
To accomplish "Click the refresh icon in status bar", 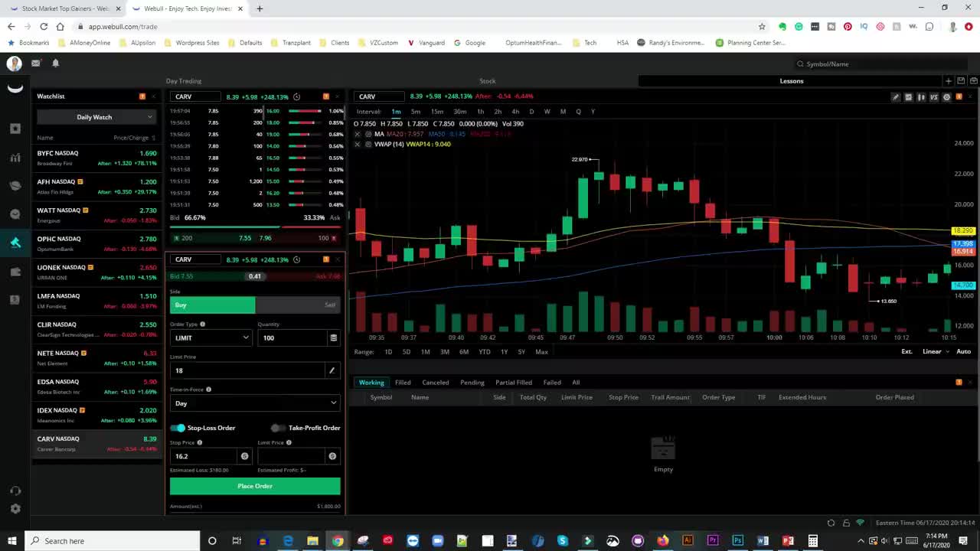I will pos(831,523).
